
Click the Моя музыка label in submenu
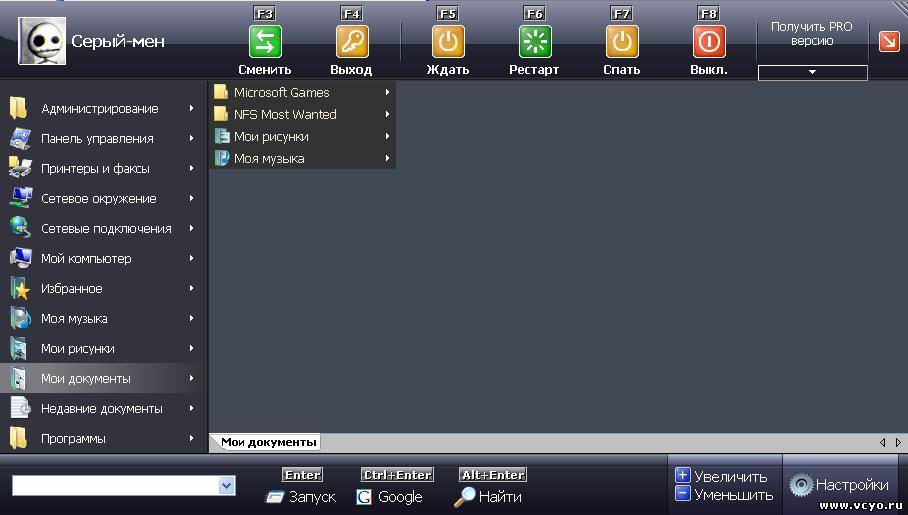tap(269, 159)
